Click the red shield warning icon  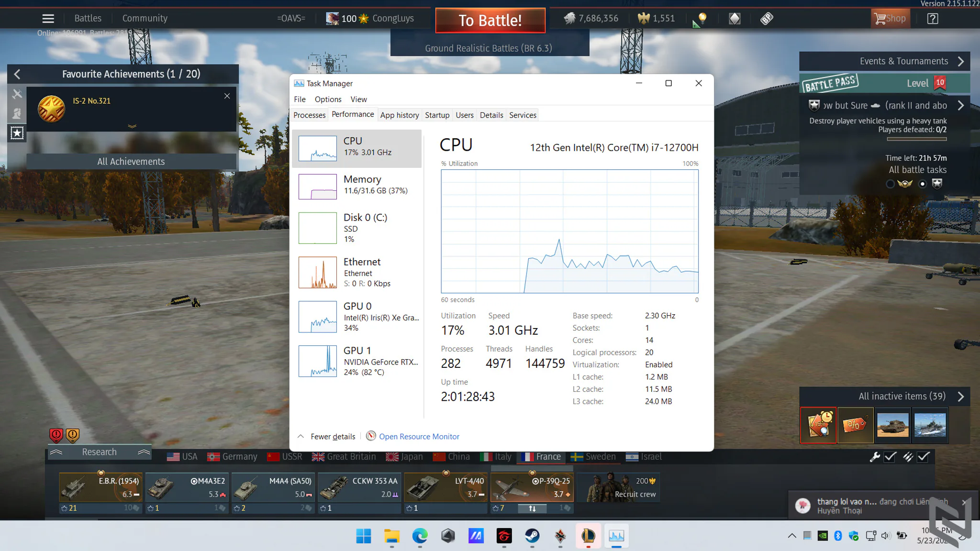pyautogui.click(x=56, y=435)
